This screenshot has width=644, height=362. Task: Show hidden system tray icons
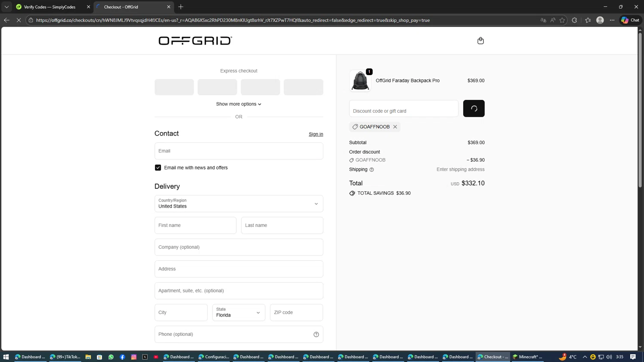[585, 357]
